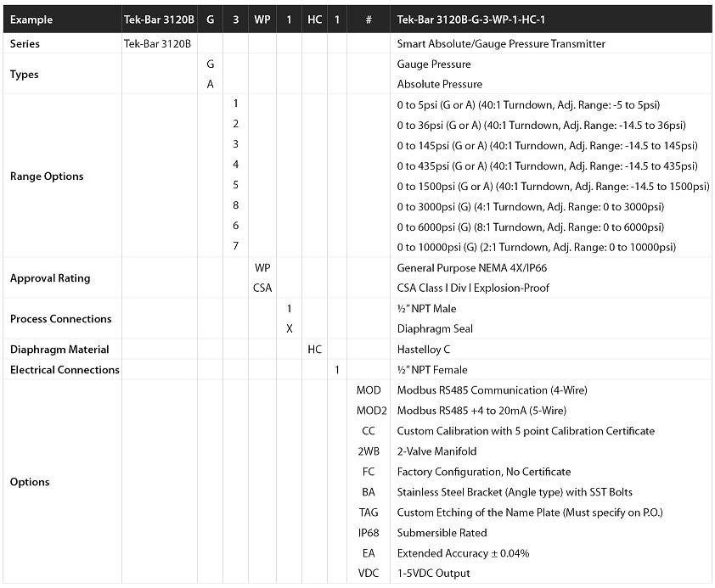Click the "IP68" option code
This screenshot has height=588, width=715.
tap(369, 533)
